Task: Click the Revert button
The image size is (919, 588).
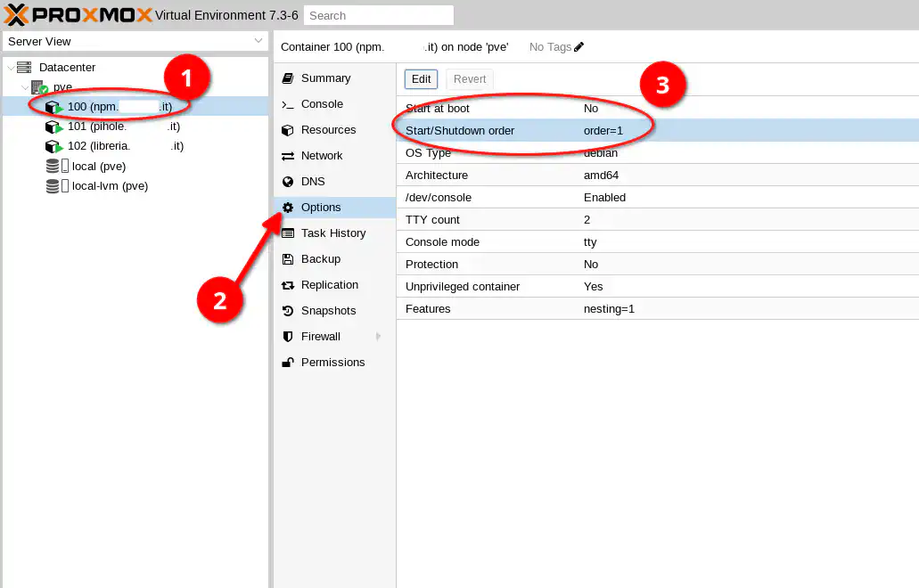Action: [x=470, y=79]
